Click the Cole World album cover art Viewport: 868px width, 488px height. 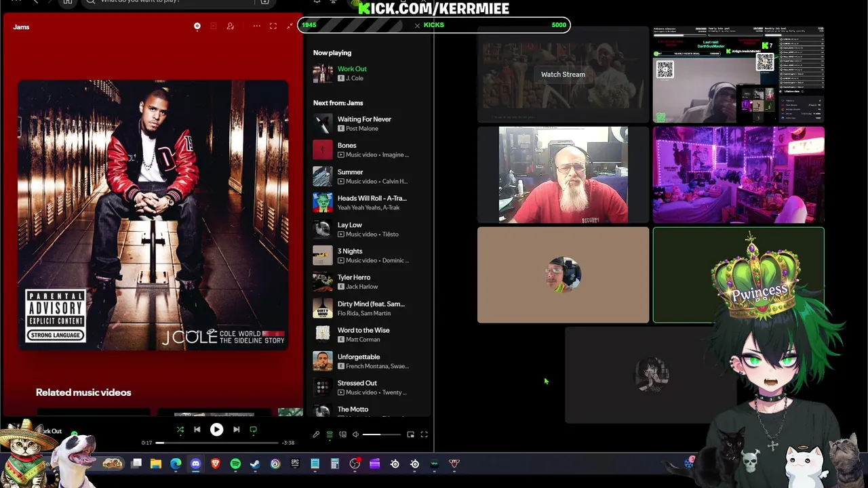pos(153,215)
